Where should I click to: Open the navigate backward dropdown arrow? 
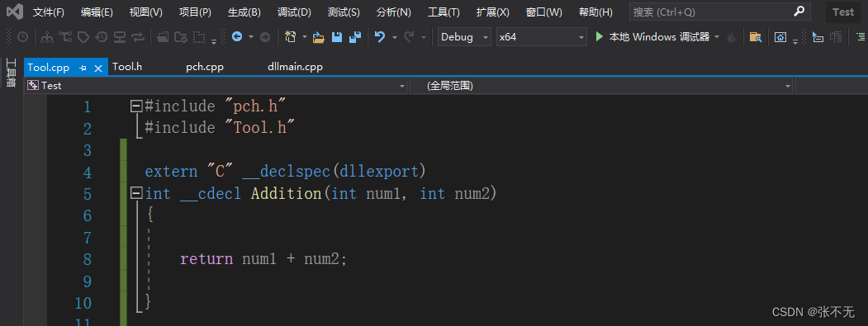pos(251,37)
